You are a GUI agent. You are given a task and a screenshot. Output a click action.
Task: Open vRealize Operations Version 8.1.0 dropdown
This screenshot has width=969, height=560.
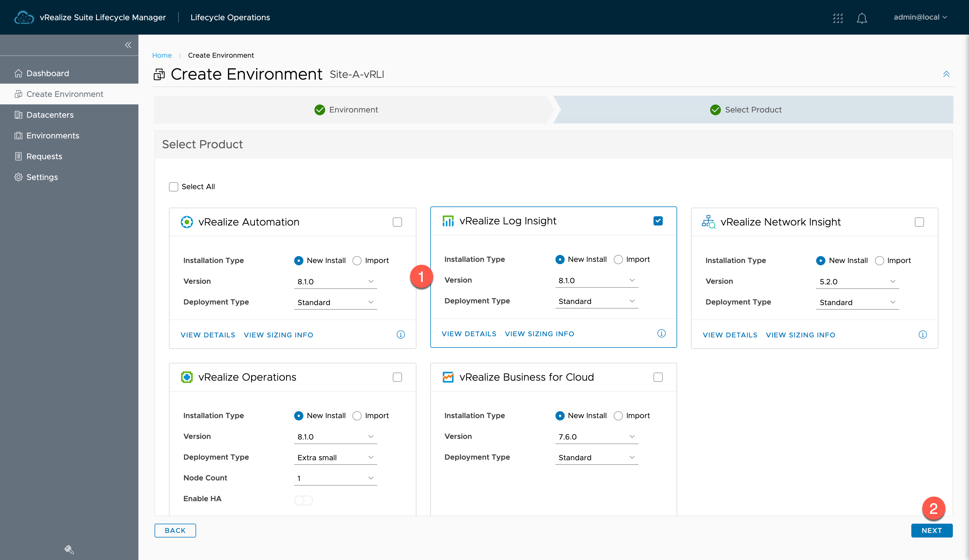(335, 437)
